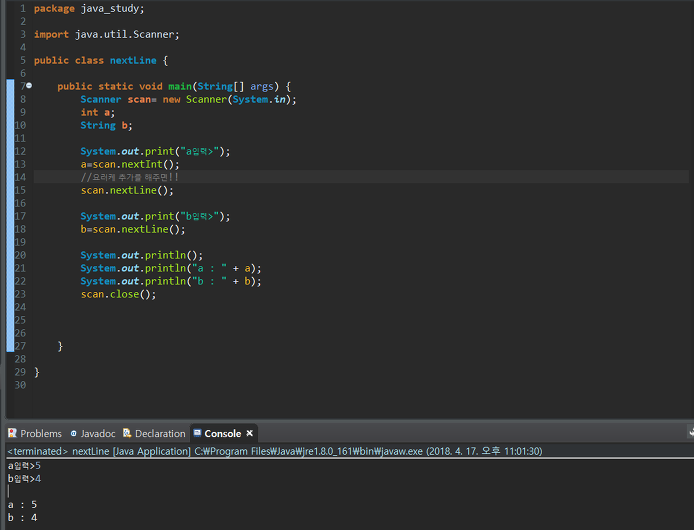Screen dimensions: 694x530
Task: Click the Problems tab icon
Action: [x=12, y=433]
